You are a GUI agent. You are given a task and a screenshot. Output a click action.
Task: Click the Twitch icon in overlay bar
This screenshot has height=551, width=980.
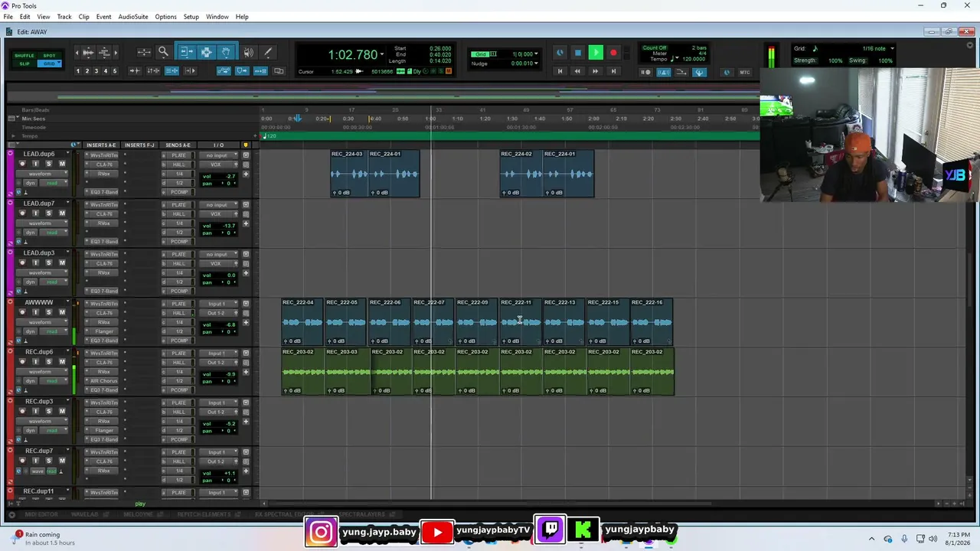(550, 530)
